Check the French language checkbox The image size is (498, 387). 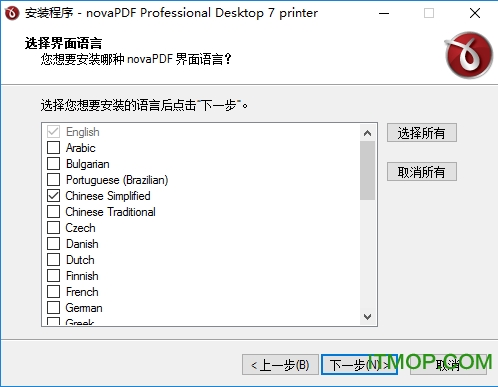coord(53,291)
